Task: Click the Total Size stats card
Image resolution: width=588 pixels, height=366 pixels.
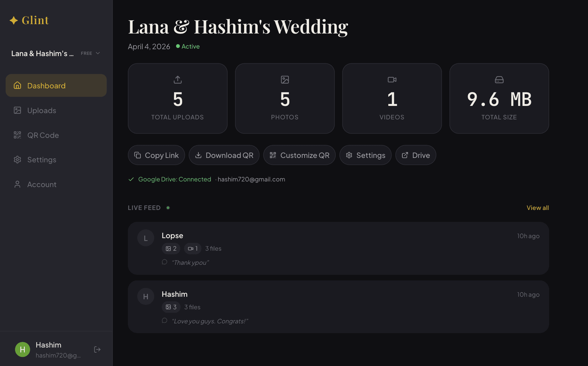Action: [499, 98]
